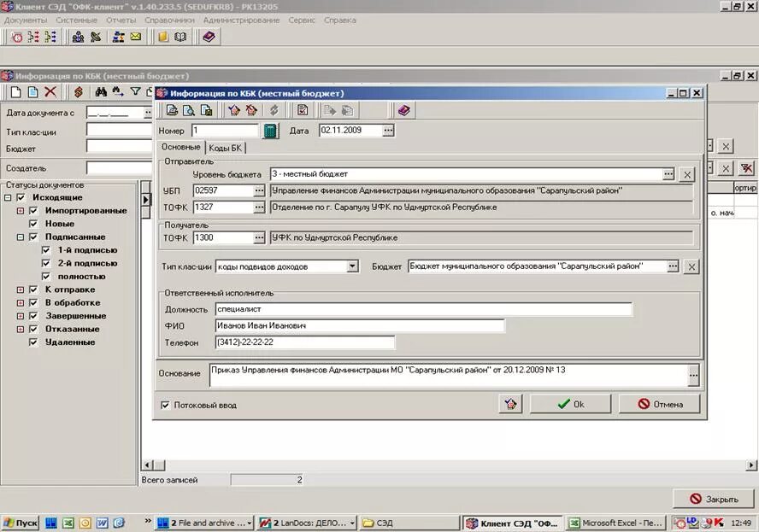Open the purple help book in main toolbar
Image resolution: width=759 pixels, height=532 pixels.
pos(209,37)
